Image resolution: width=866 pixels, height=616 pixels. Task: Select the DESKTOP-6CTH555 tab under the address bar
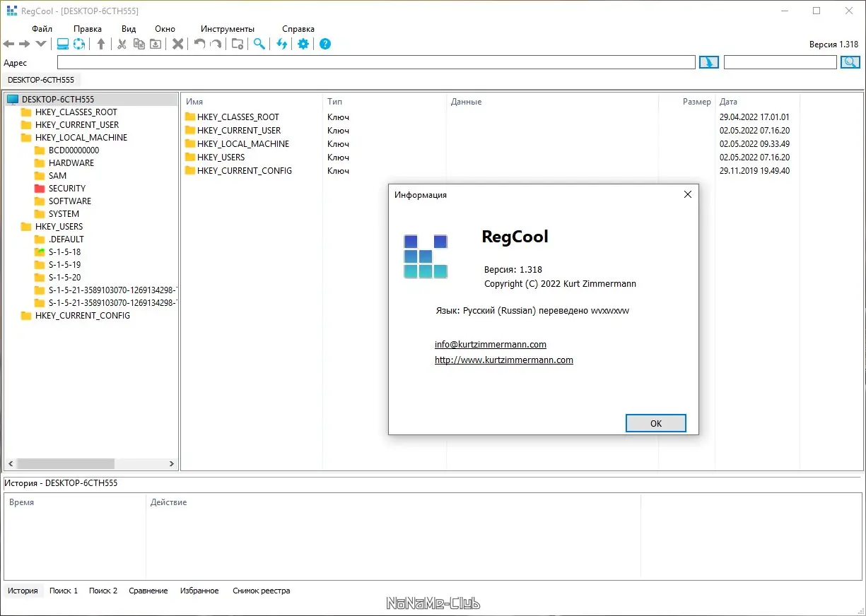[41, 80]
